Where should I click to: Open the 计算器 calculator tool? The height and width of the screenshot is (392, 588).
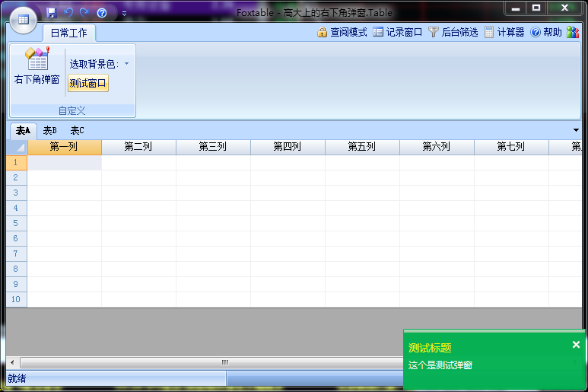[504, 32]
